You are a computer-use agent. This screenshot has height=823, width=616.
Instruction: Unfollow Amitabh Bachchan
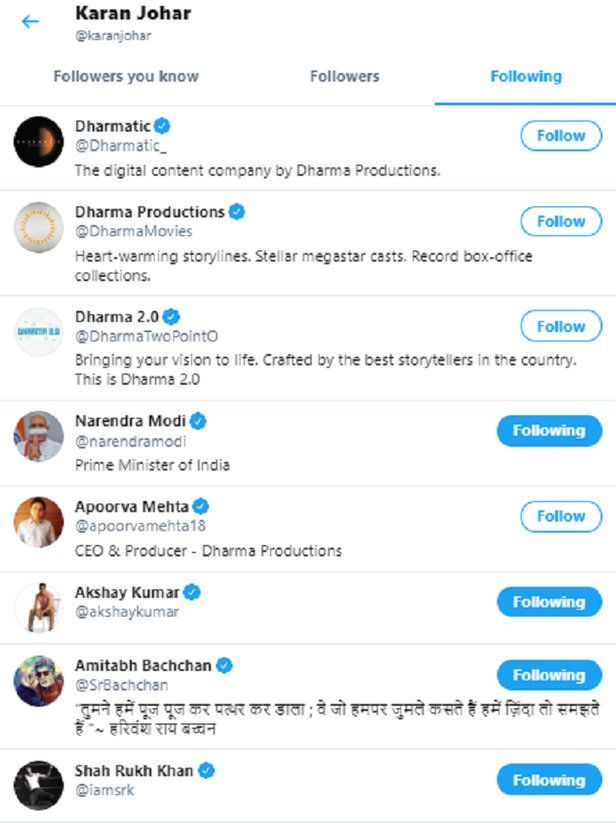548,675
